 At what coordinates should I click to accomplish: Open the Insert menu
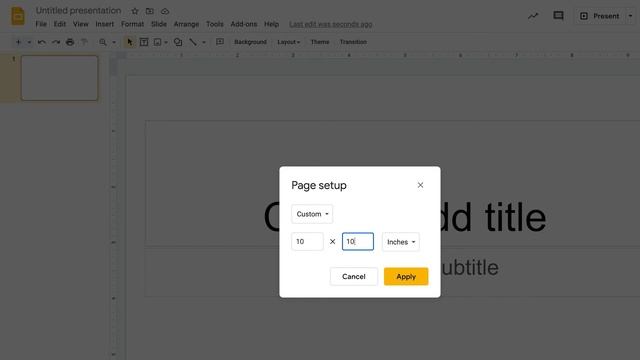104,24
